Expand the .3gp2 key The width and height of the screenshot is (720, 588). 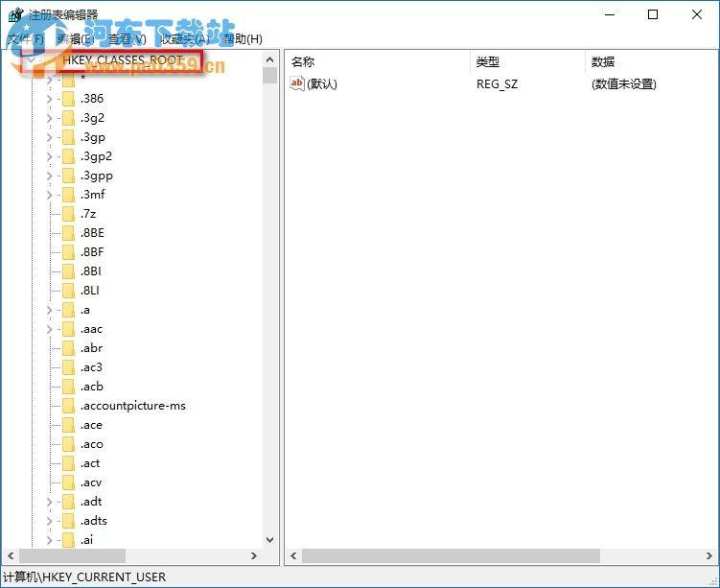[49, 156]
